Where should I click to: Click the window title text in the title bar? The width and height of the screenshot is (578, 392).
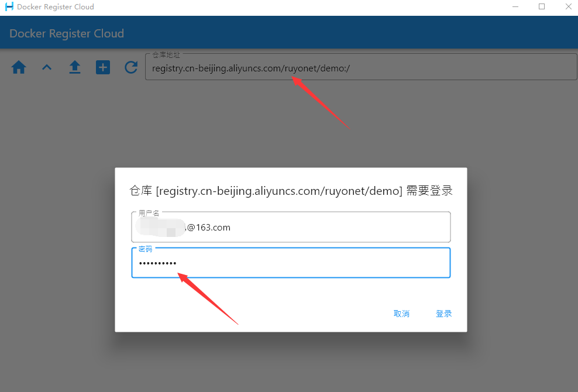click(x=56, y=6)
